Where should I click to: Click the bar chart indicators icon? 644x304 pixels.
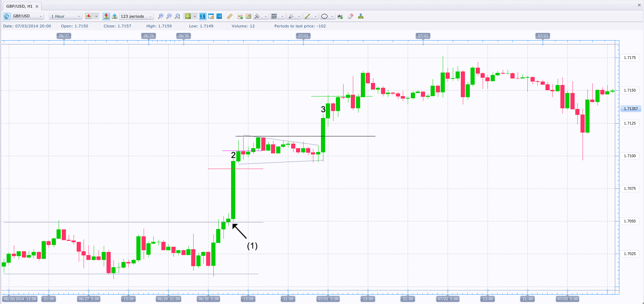click(x=248, y=16)
